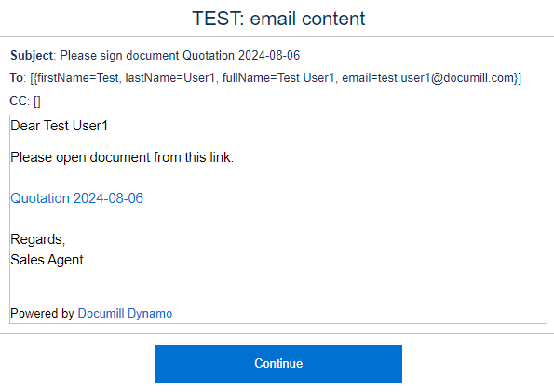The width and height of the screenshot is (554, 392).
Task: Click the blue Continue button
Action: click(x=278, y=364)
